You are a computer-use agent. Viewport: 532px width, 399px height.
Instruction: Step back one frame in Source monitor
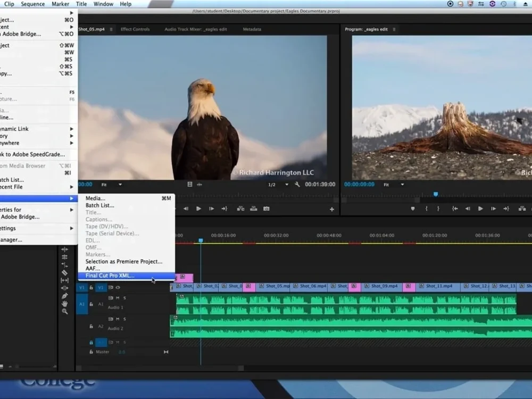pos(186,209)
